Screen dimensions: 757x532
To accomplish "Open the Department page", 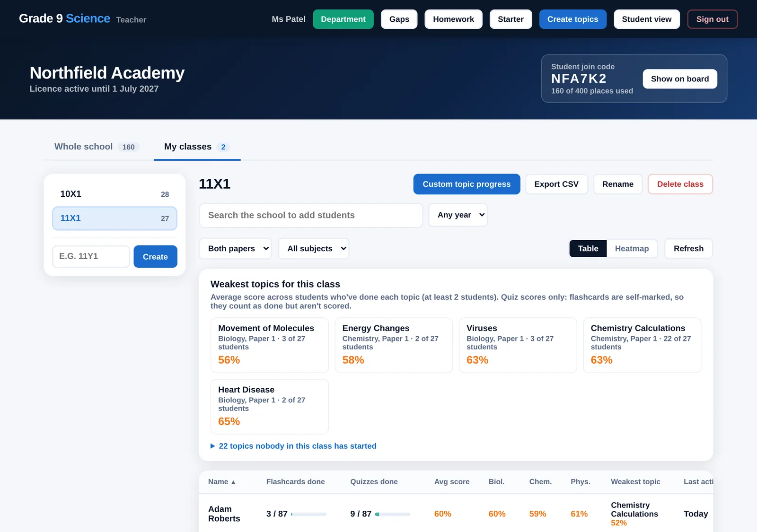I will [x=343, y=19].
